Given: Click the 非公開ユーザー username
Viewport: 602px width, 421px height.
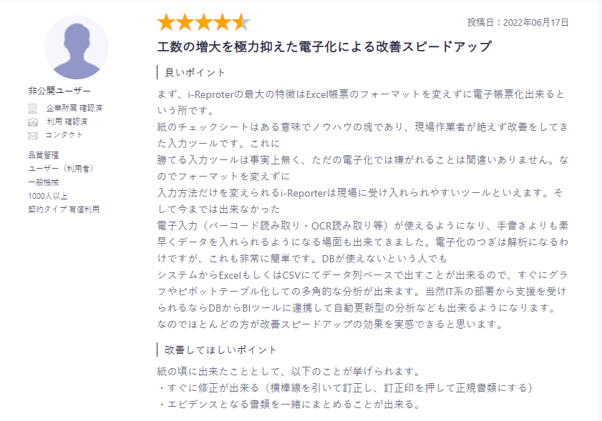Looking at the screenshot, I should 59,91.
